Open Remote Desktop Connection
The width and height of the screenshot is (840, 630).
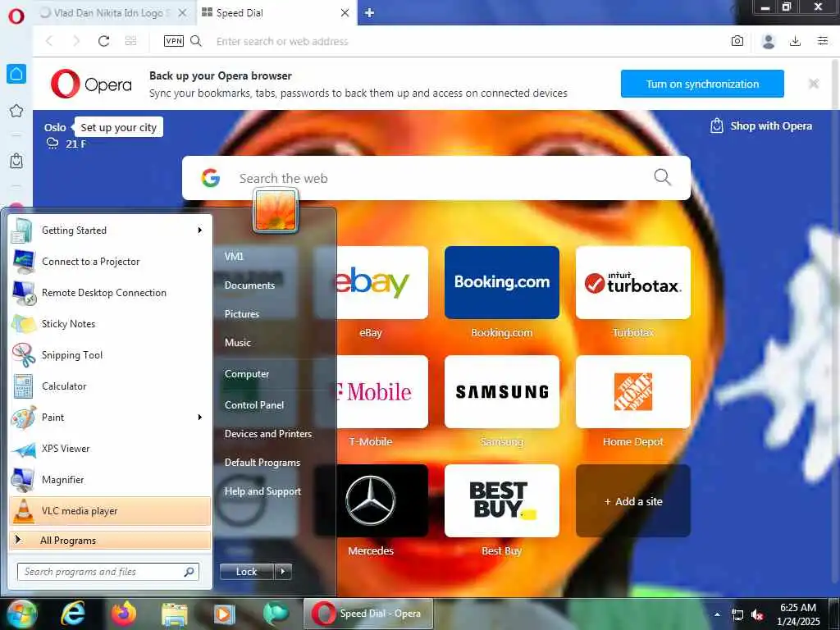point(110,293)
